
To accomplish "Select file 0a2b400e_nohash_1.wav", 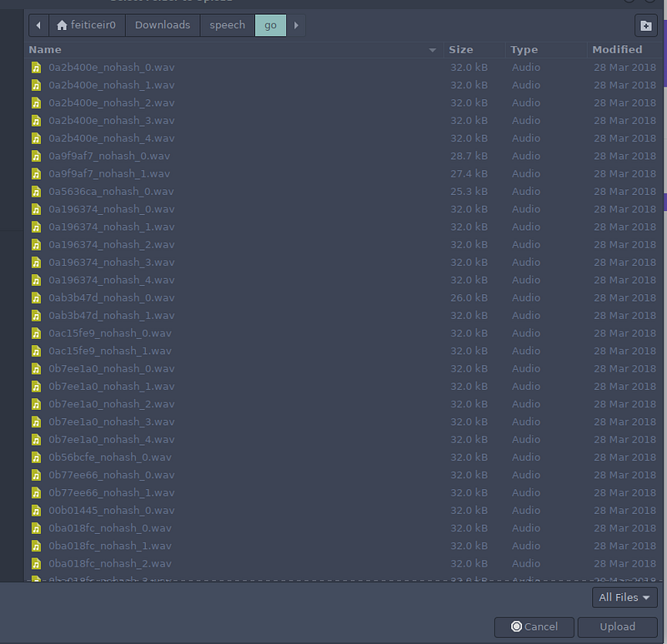I will pos(344,86).
